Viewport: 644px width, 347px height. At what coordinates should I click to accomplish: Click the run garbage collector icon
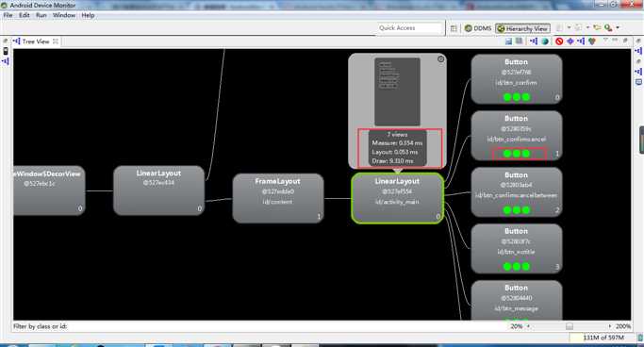click(641, 338)
